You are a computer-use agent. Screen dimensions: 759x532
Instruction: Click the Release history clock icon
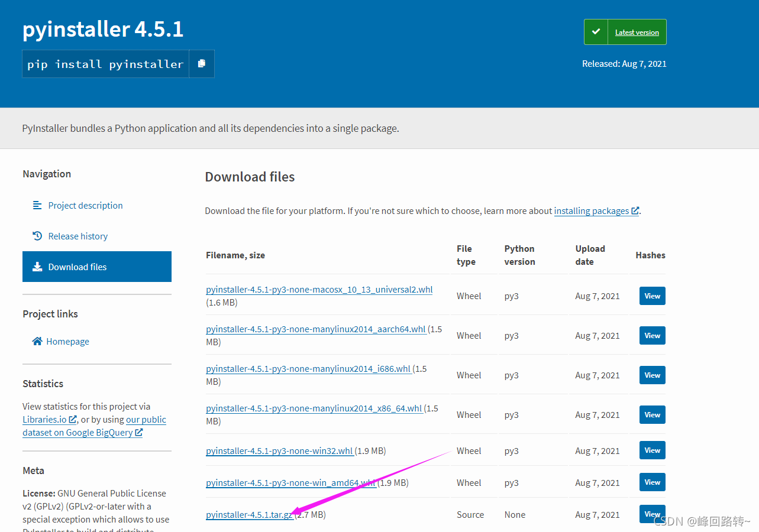click(x=37, y=236)
